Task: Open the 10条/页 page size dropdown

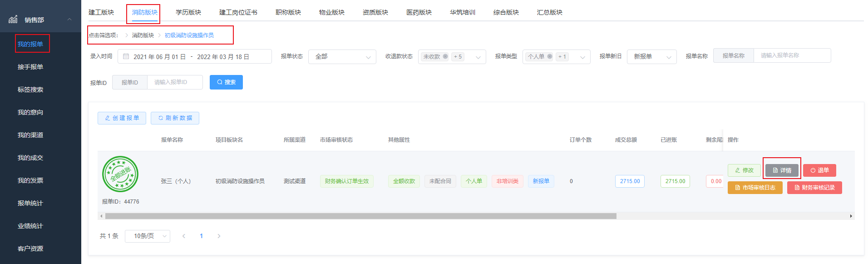Action: pyautogui.click(x=147, y=236)
